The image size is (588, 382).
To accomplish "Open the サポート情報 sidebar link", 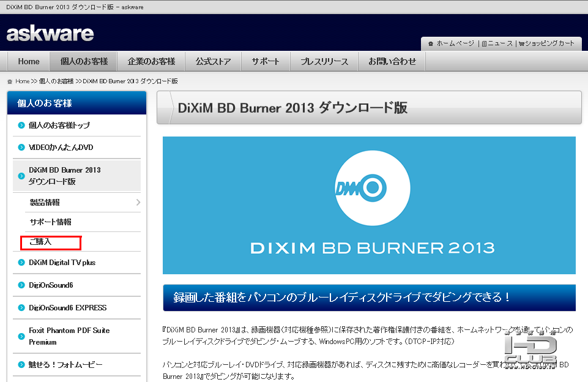I will point(50,222).
